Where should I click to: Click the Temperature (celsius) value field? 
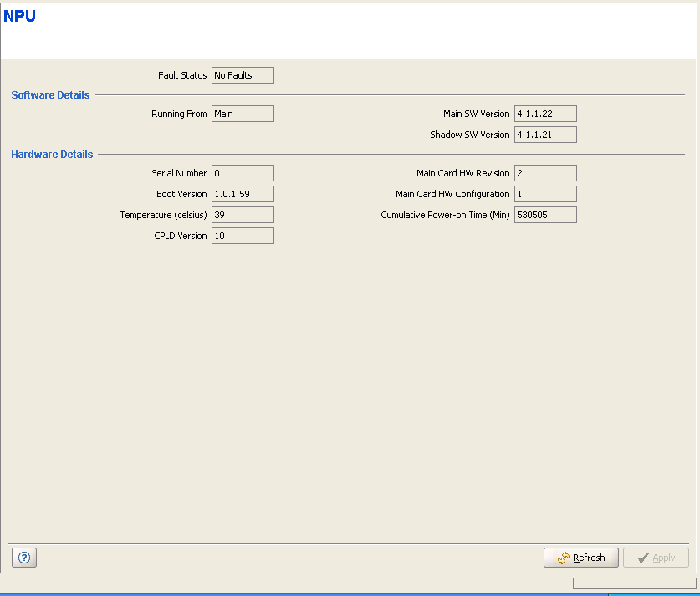243,215
